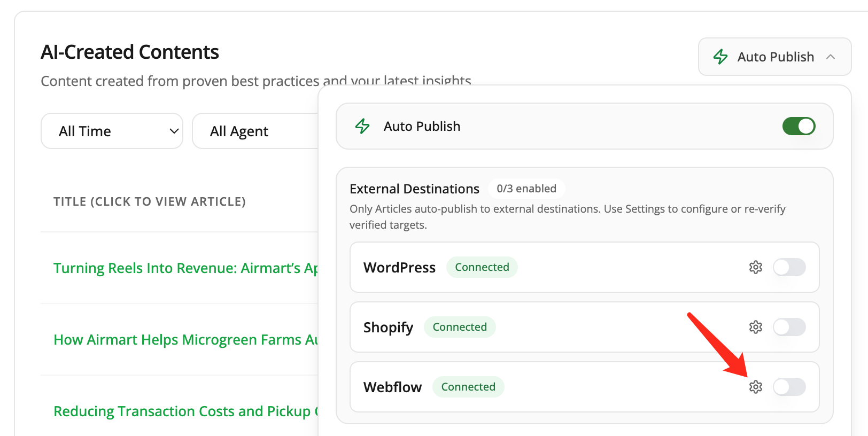Click the 0/3 enabled badge
This screenshot has width=868, height=436.
click(526, 189)
